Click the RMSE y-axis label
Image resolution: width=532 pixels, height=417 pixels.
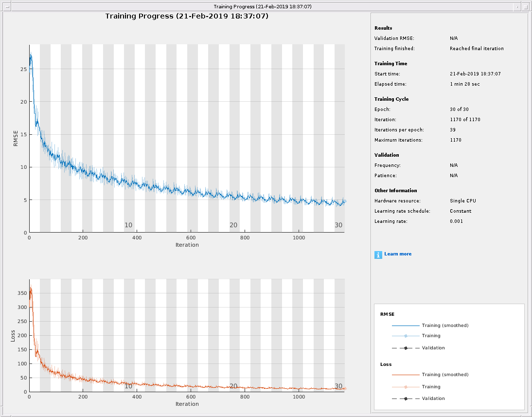click(x=15, y=138)
